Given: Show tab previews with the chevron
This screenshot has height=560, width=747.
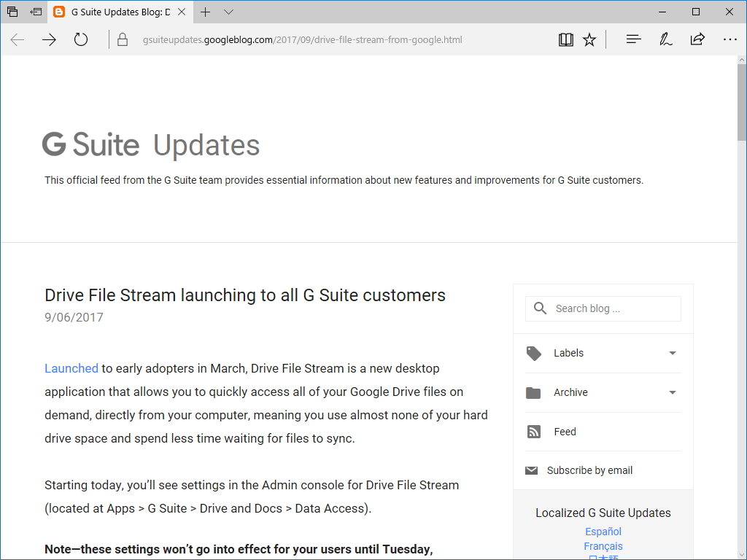Looking at the screenshot, I should tap(229, 12).
